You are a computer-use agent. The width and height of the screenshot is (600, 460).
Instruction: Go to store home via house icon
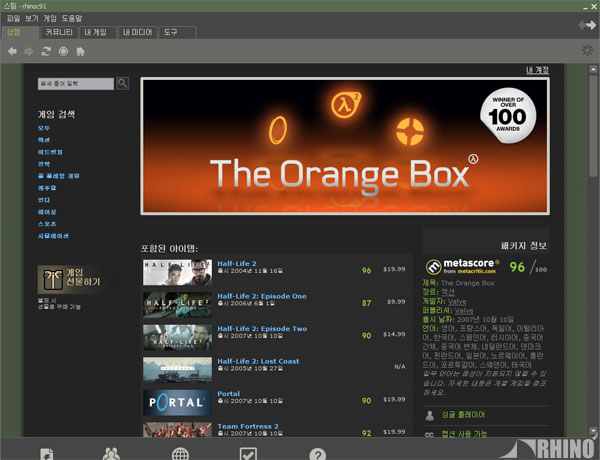(80, 51)
